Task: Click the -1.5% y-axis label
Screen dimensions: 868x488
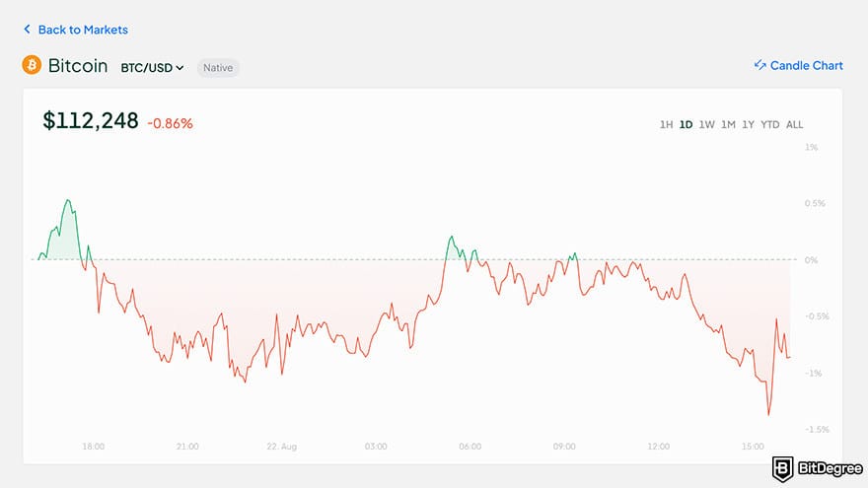Action: (817, 430)
